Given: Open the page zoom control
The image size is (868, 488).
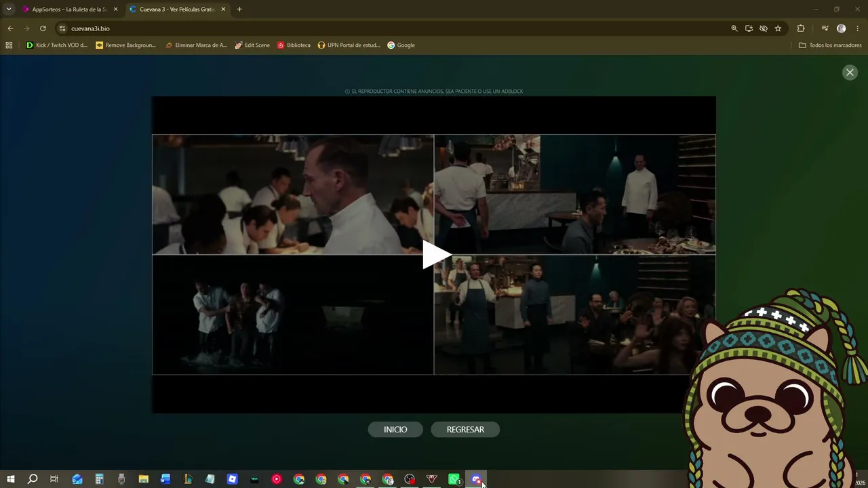Looking at the screenshot, I should [x=734, y=28].
